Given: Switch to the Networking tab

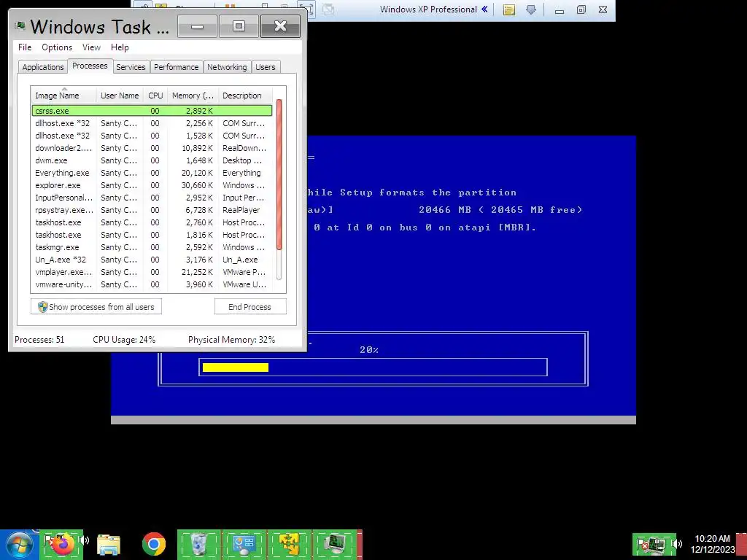Looking at the screenshot, I should [227, 66].
